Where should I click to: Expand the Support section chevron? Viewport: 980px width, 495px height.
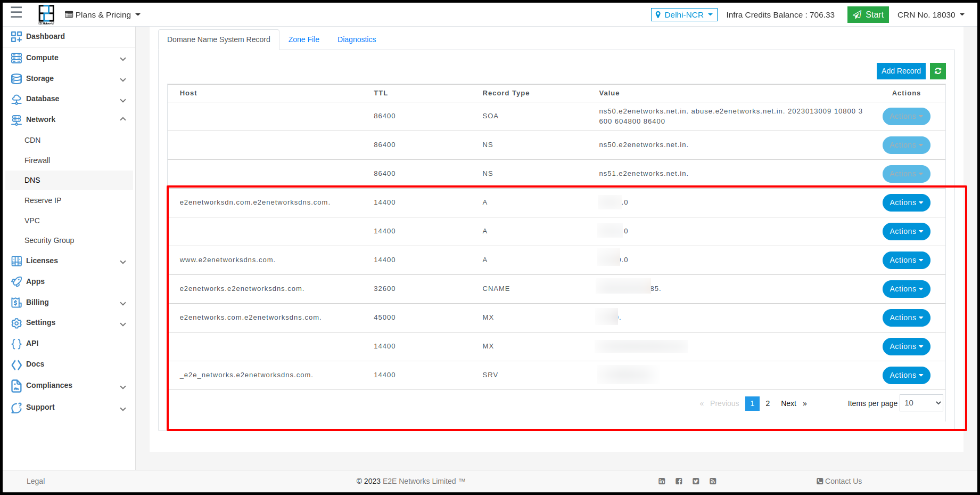[x=123, y=409]
